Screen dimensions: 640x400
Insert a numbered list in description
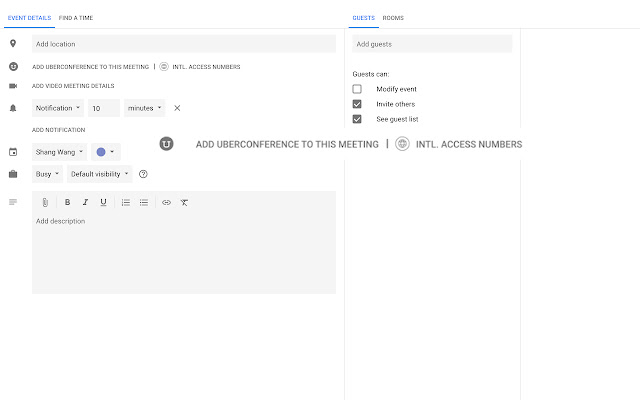coord(126,202)
